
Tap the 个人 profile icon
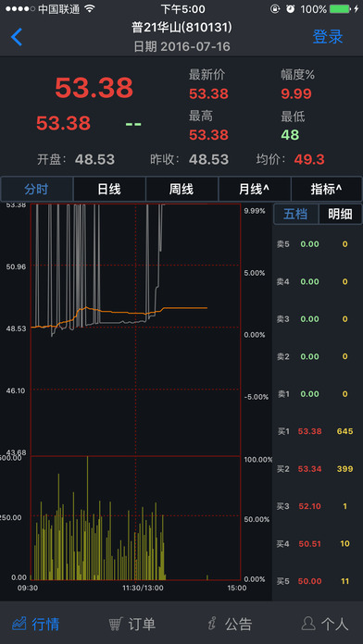308,624
